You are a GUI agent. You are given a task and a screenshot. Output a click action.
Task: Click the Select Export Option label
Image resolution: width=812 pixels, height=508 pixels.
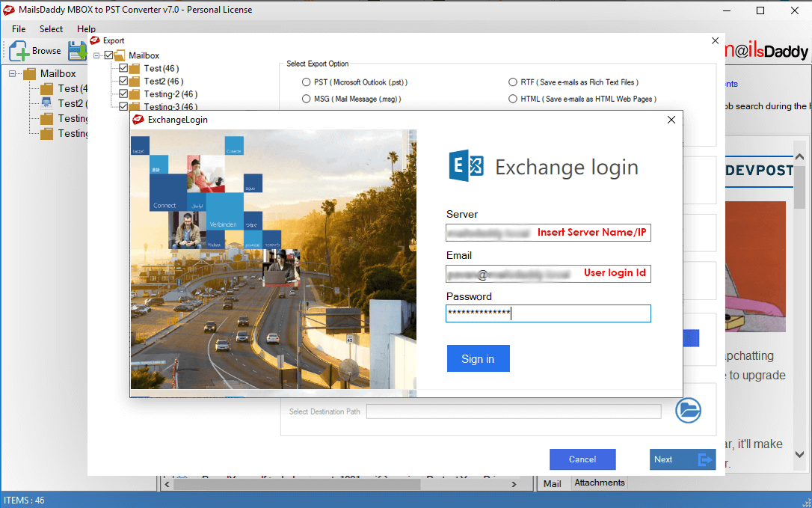pyautogui.click(x=318, y=64)
